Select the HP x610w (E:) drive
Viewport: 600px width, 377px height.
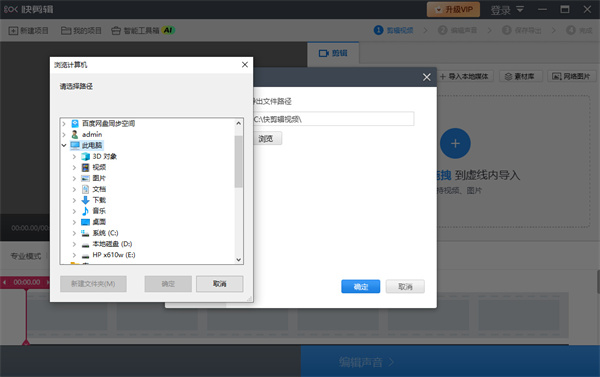(114, 255)
